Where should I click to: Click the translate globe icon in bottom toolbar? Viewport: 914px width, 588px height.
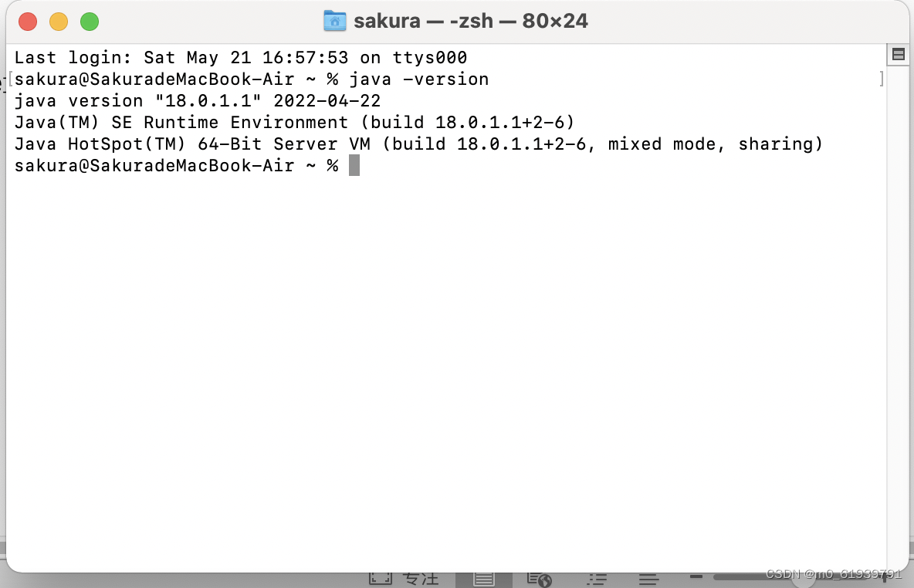pyautogui.click(x=538, y=578)
